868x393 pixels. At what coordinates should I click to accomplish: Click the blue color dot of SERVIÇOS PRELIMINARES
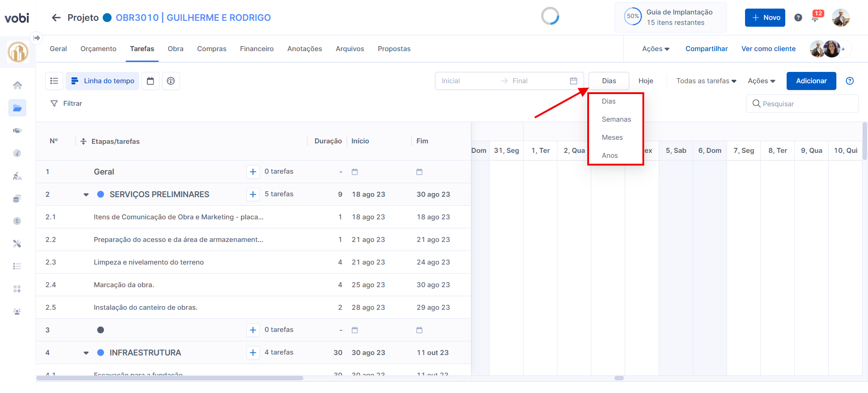point(101,194)
